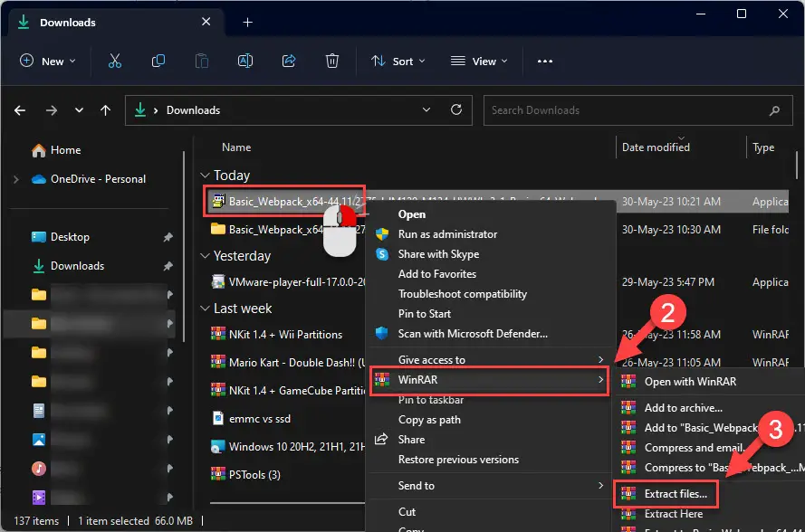805x532 pixels.
Task: Collapse the Last week group
Action: (205, 309)
